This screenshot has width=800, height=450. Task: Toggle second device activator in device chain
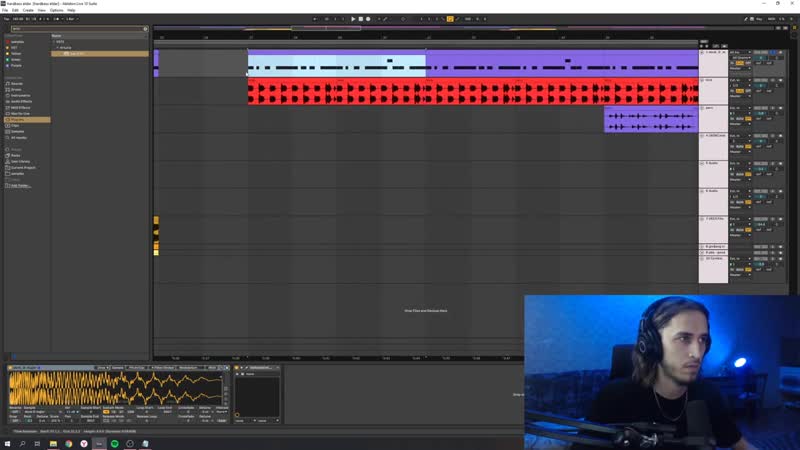[236, 368]
